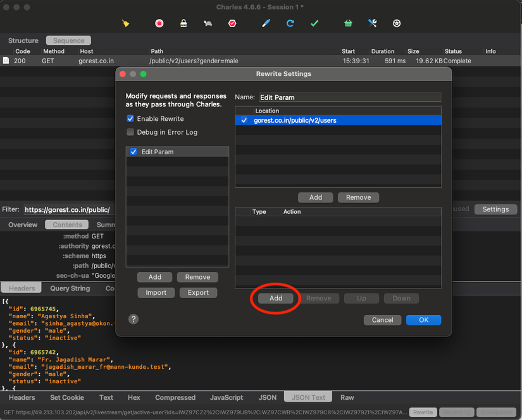
Task: Uncheck the gorest.co.in/public/v2/users location checkbox
Action: pyautogui.click(x=244, y=120)
